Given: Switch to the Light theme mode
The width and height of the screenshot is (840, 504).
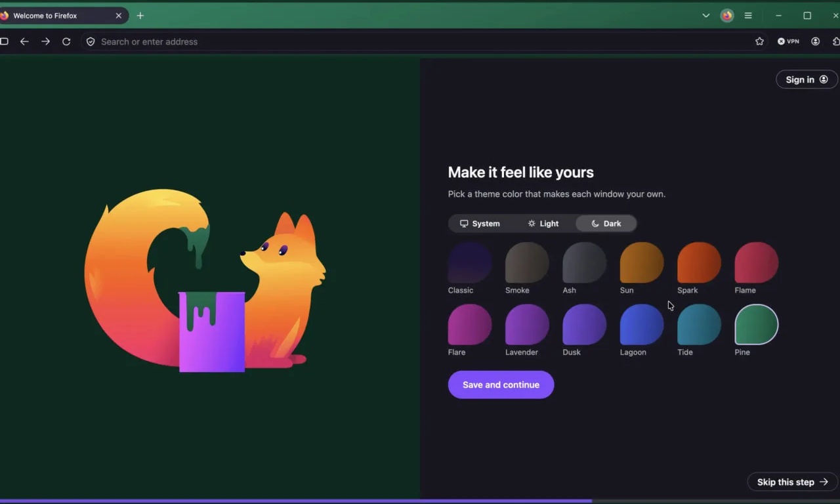Looking at the screenshot, I should (543, 224).
